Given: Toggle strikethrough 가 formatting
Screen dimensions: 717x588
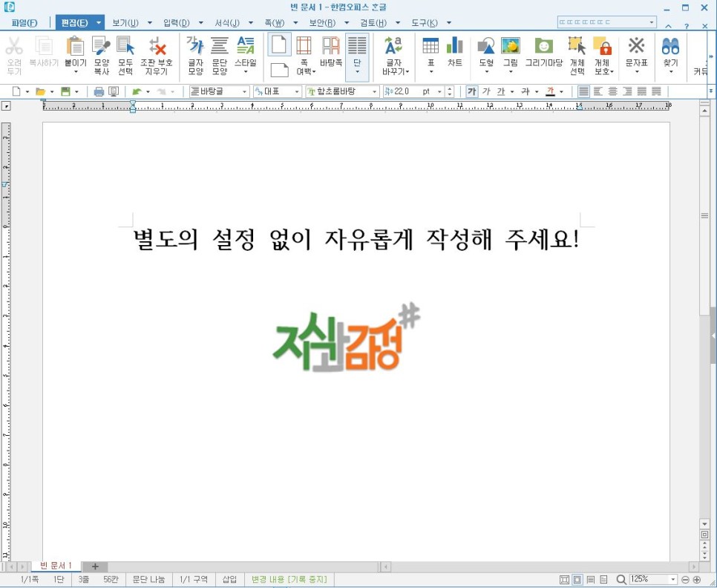Looking at the screenshot, I should point(526,91).
